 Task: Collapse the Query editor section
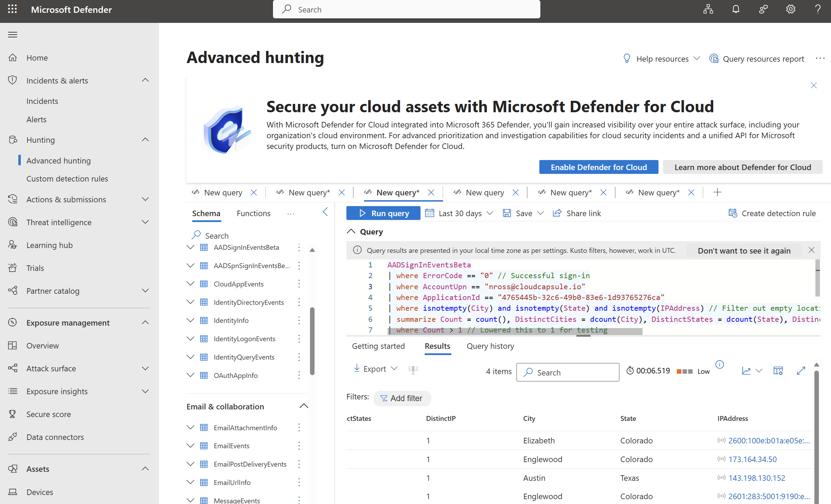click(x=351, y=231)
